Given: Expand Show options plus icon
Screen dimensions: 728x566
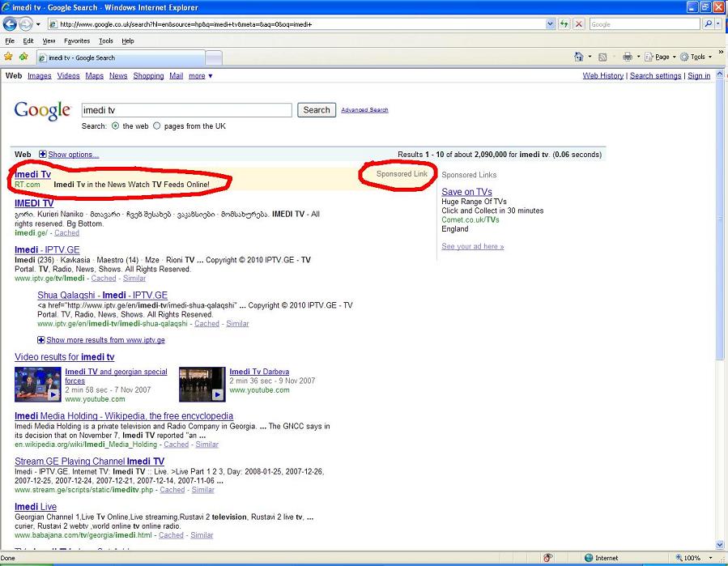Looking at the screenshot, I should pyautogui.click(x=42, y=154).
